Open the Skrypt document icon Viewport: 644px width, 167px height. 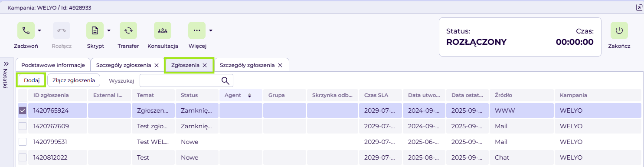click(95, 30)
